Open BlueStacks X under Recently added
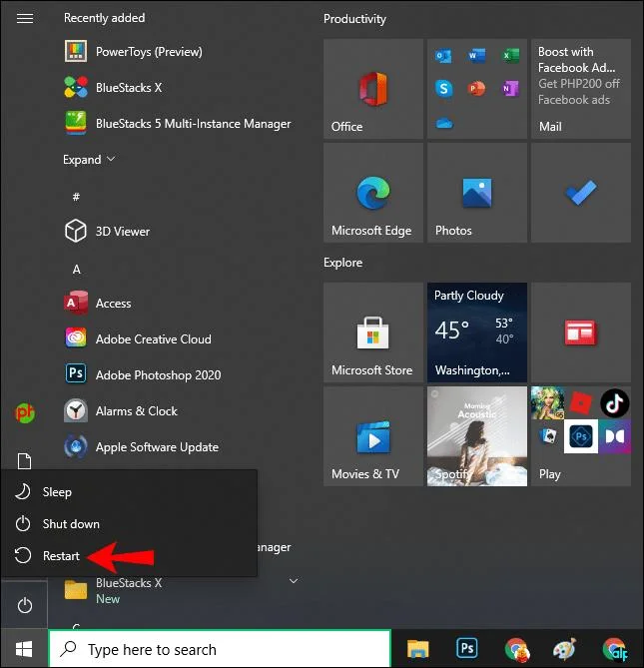The width and height of the screenshot is (644, 668). click(129, 87)
